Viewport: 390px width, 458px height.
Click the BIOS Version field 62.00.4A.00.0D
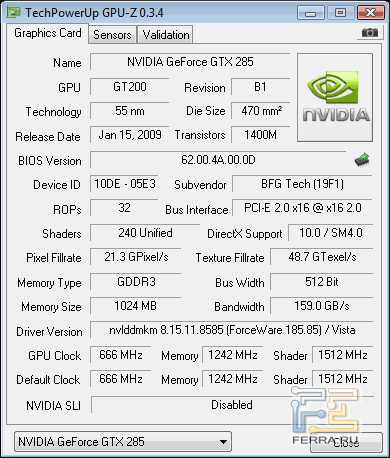[218, 160]
